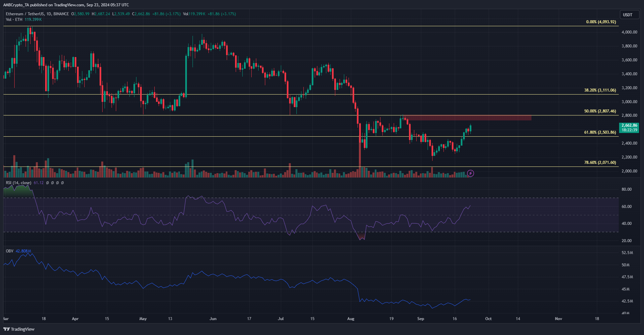Screen dimensions: 644x335
Task: Click the 60.00 RSI axis label
Action: pos(626,207)
